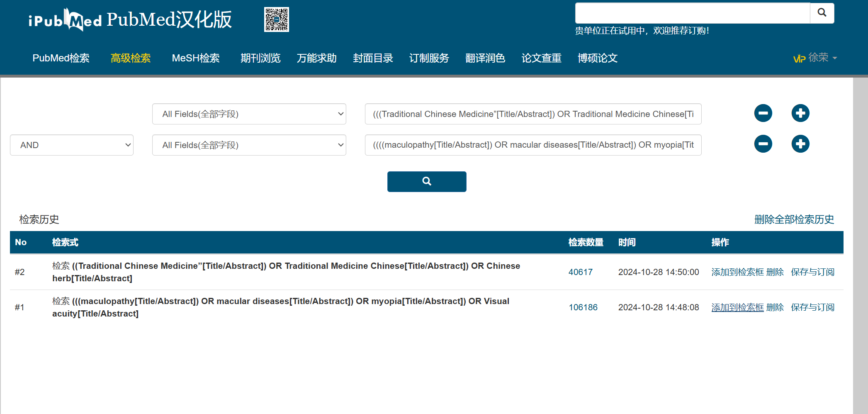The height and width of the screenshot is (414, 868).
Task: Open All Fields dropdown in AND row
Action: coord(249,145)
